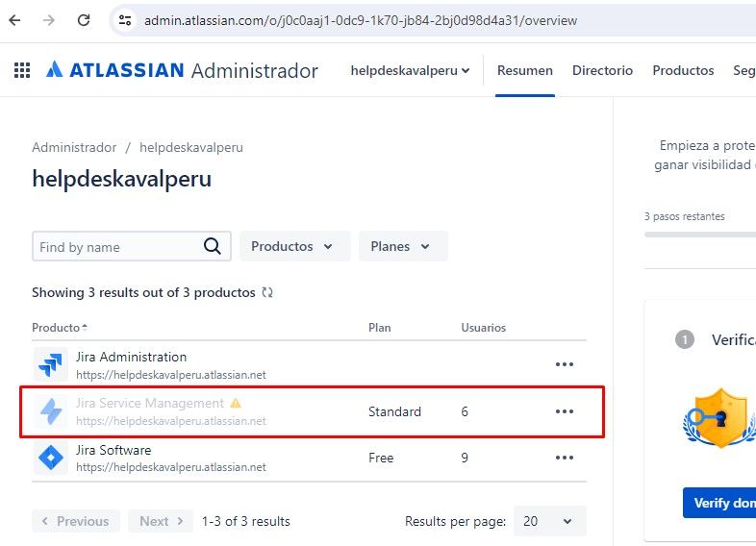Click the user count 9
The image size is (756, 546).
pos(465,458)
